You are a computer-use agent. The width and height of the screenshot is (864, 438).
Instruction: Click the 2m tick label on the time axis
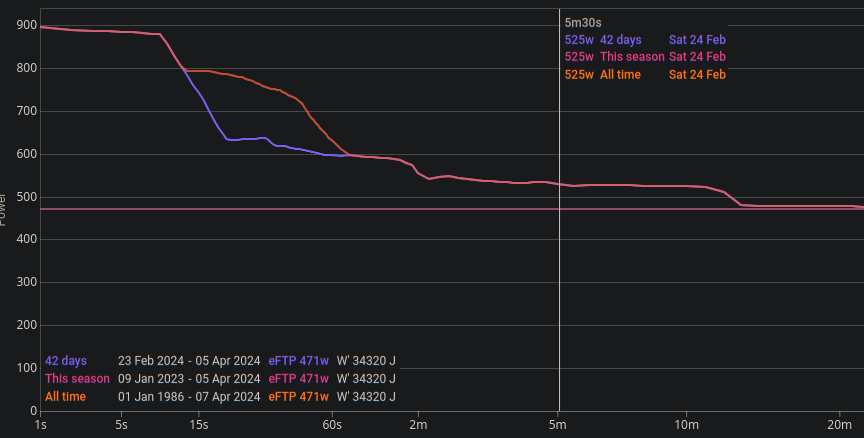(418, 425)
